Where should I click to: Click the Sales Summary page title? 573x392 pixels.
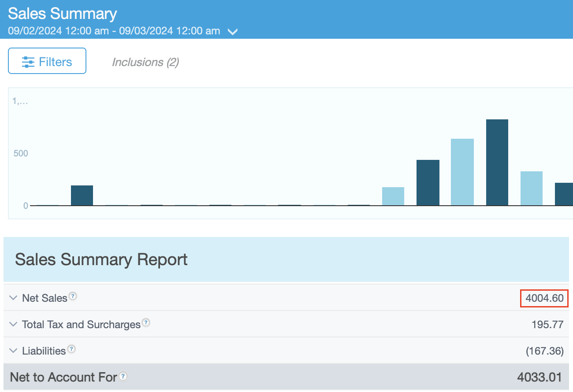coord(63,14)
